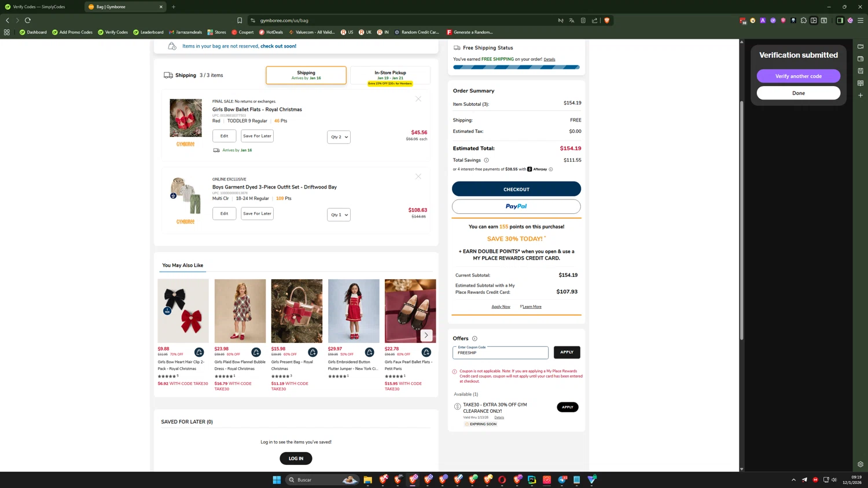Open the HotDeals bookmark

[x=271, y=32]
